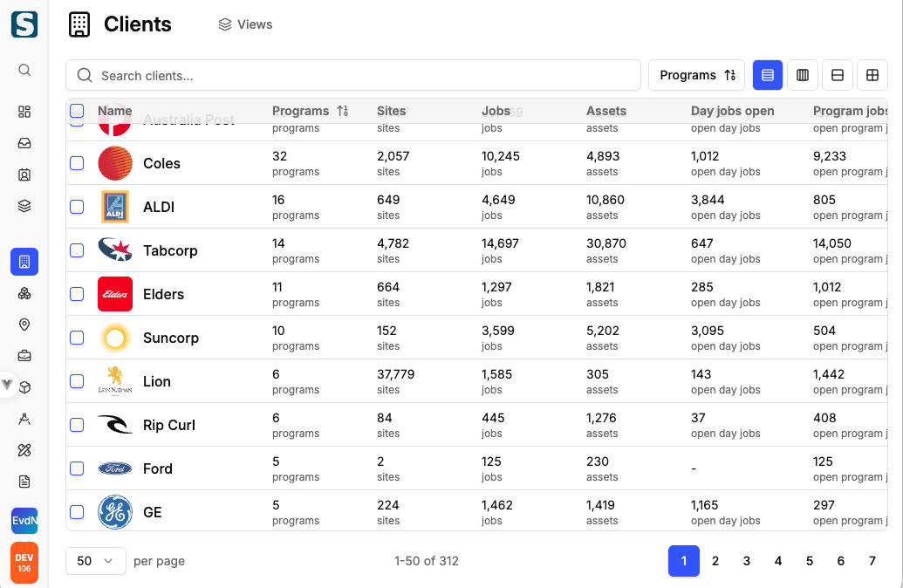
Task: Select all clients using the header checkbox
Action: coord(77,111)
